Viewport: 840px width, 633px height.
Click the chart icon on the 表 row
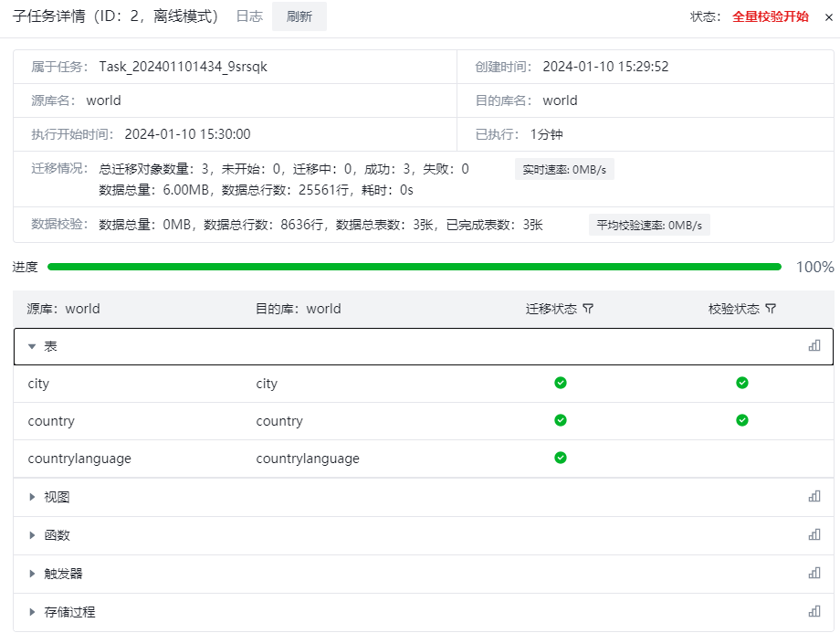pyautogui.click(x=814, y=346)
